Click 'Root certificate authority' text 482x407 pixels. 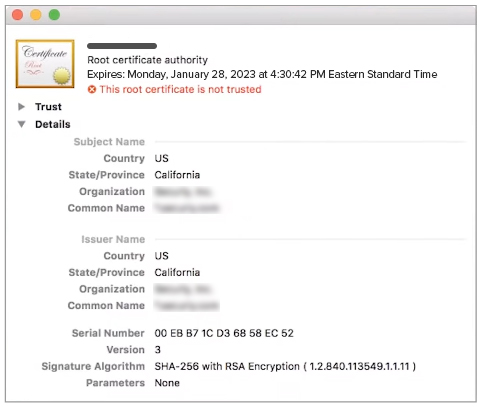[x=147, y=60]
